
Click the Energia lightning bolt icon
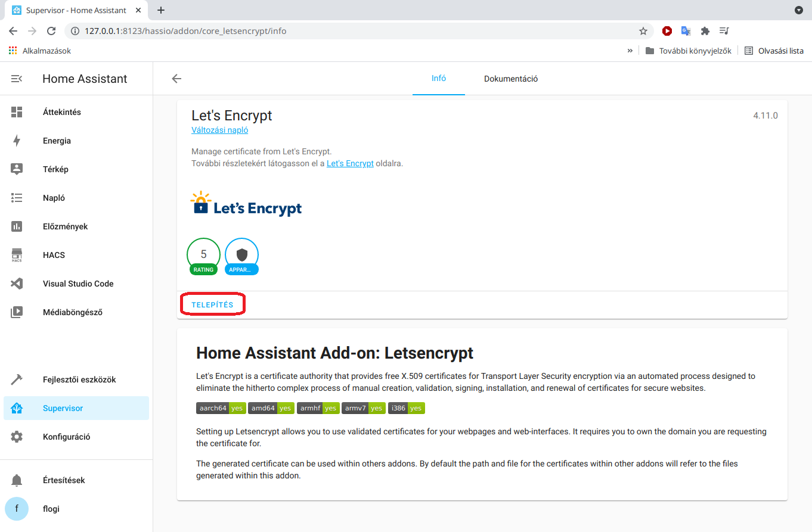coord(17,141)
